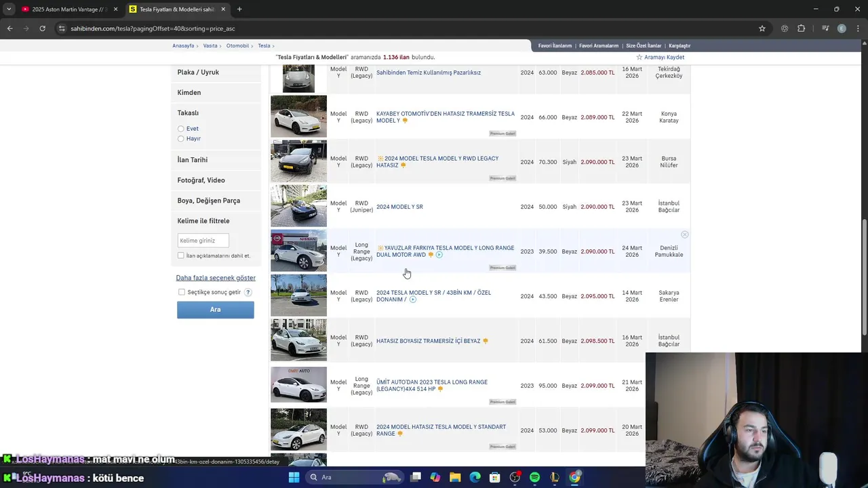Open Sahibinden Temiz Kullanılmış Pazarlıksız listing
This screenshot has height=488, width=868.
[x=429, y=73]
